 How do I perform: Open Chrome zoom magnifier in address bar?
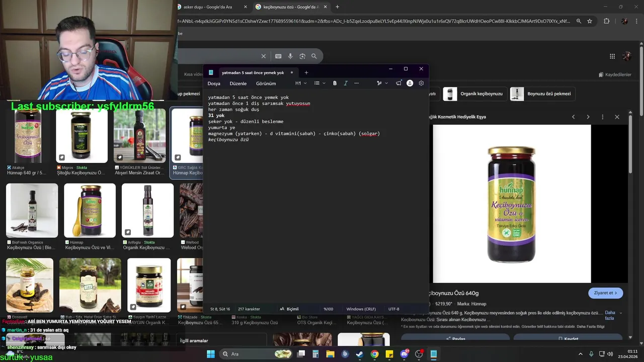click(579, 21)
